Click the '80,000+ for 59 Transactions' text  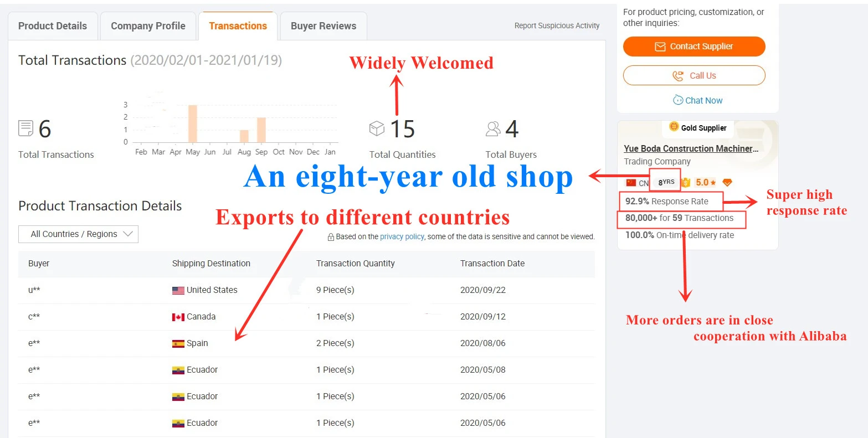click(679, 218)
